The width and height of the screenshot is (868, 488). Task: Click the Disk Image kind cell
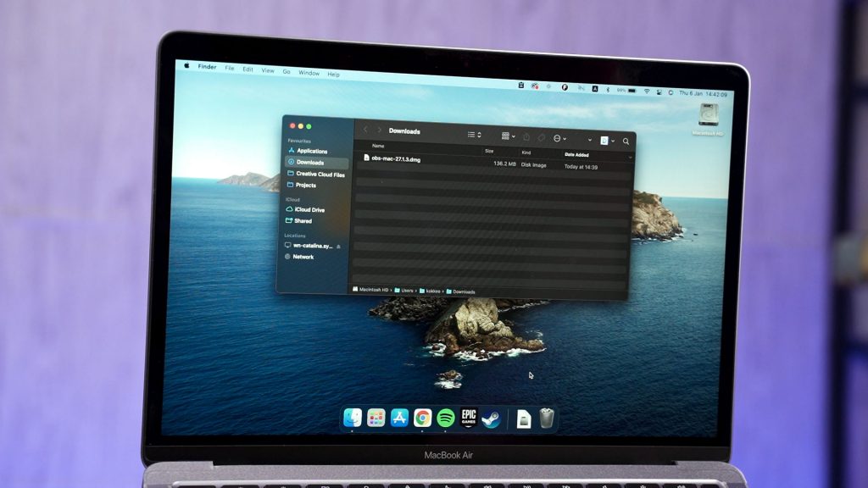(534, 165)
